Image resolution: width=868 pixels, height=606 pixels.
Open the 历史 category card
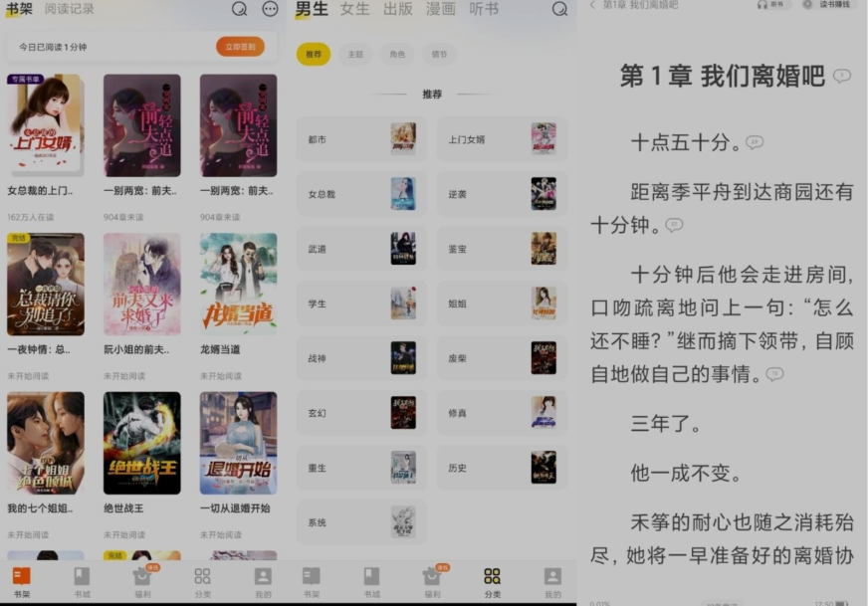502,468
